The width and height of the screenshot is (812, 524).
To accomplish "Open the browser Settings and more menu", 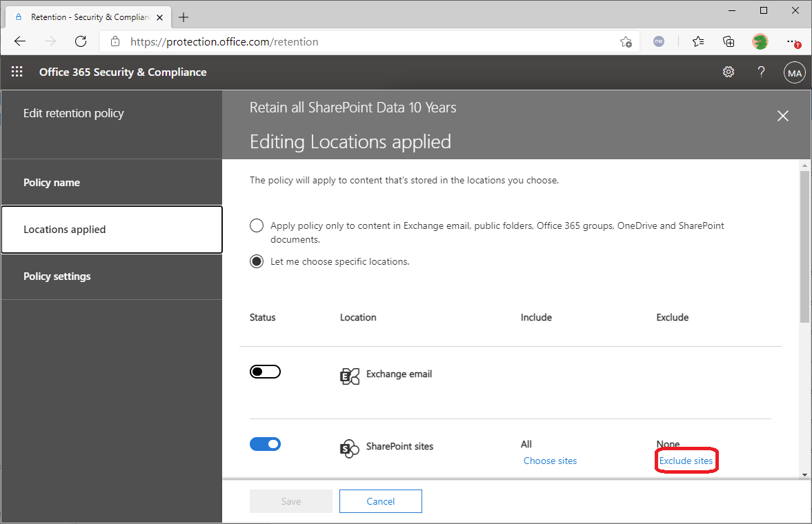I will tap(793, 41).
